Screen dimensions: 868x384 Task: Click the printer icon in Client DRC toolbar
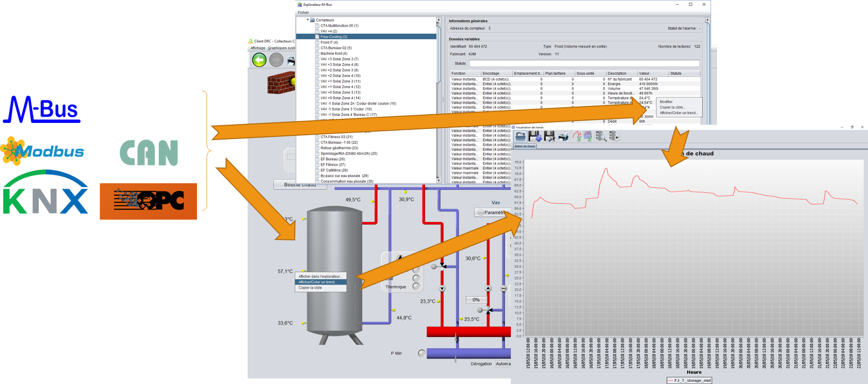pos(291,60)
